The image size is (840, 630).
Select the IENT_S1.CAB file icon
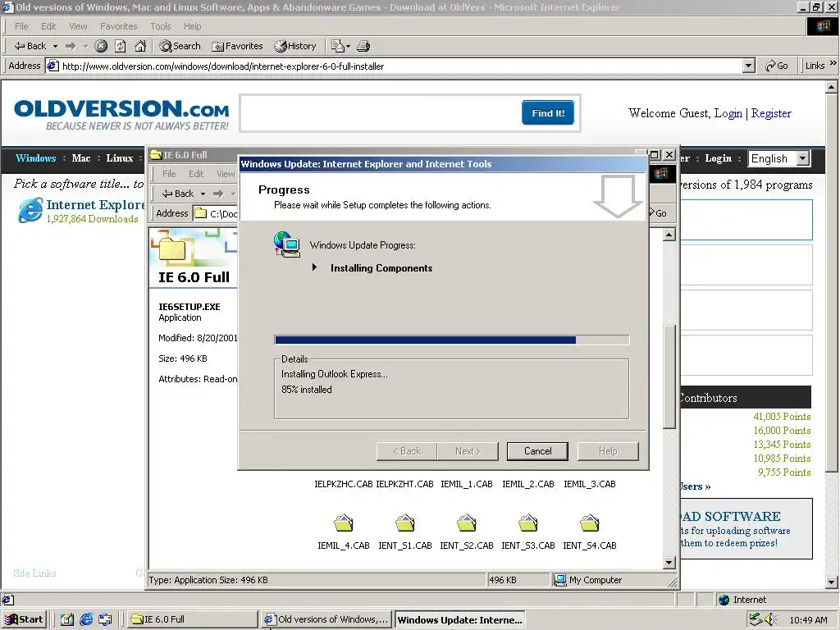405,523
